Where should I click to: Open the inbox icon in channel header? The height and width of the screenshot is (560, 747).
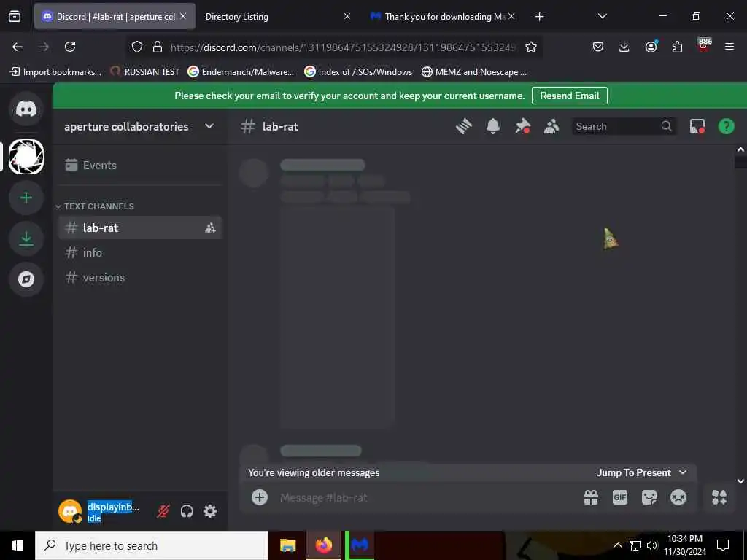click(697, 126)
